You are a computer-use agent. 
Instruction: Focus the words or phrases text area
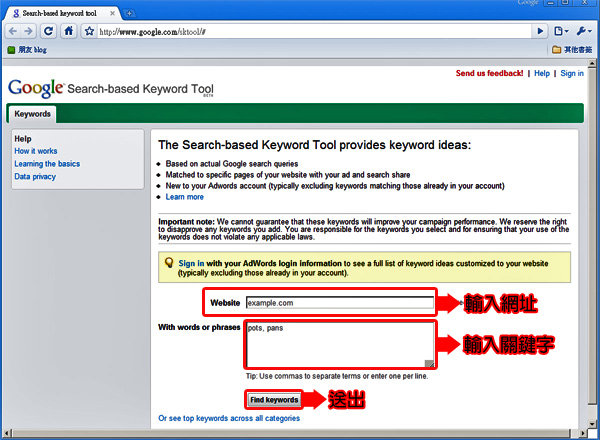340,345
